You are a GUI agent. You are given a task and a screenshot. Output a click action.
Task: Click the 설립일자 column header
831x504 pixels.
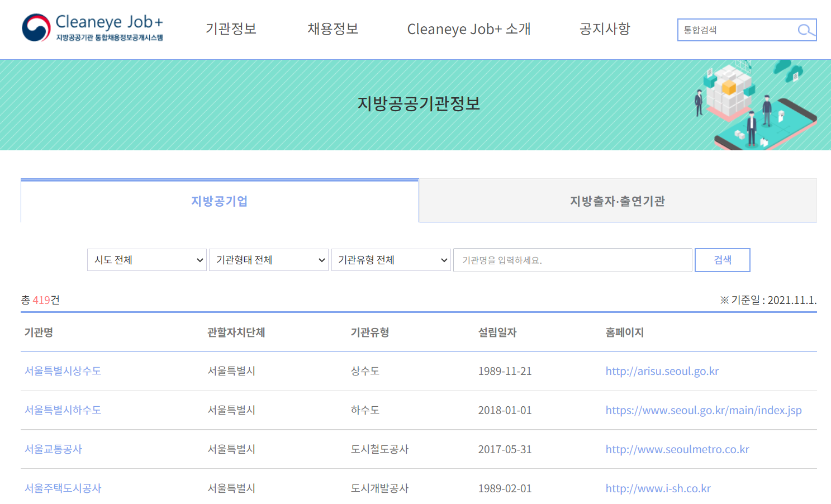click(497, 332)
